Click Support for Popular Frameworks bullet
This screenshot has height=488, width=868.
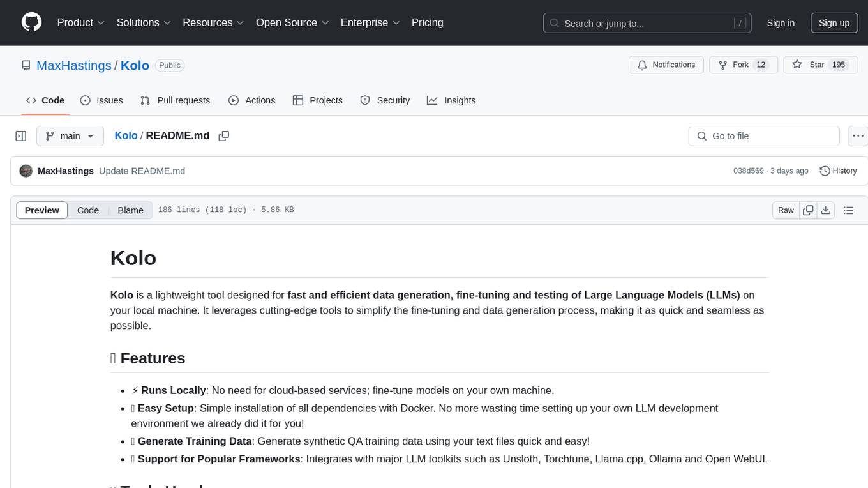click(x=449, y=459)
